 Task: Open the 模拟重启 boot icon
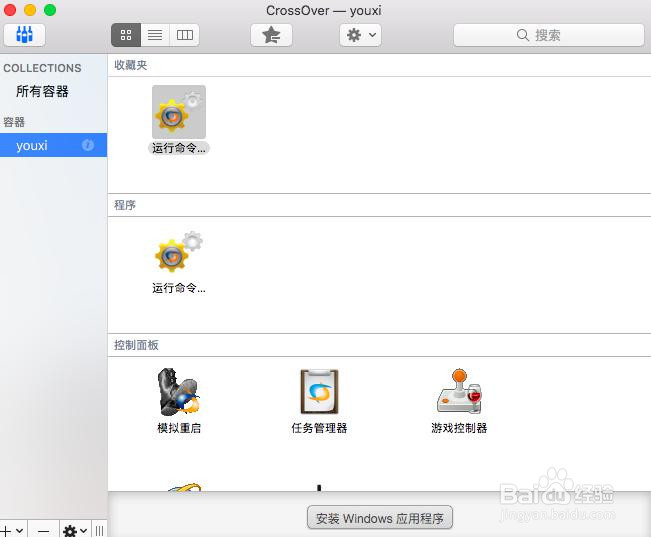179,392
